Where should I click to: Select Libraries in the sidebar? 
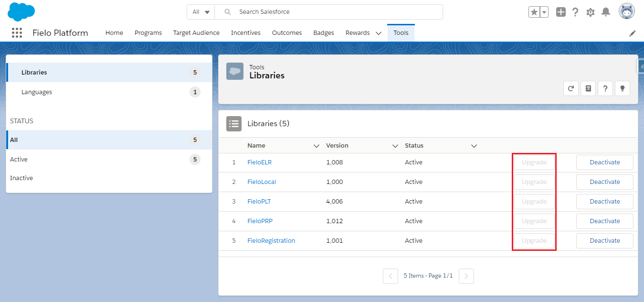[x=109, y=73]
